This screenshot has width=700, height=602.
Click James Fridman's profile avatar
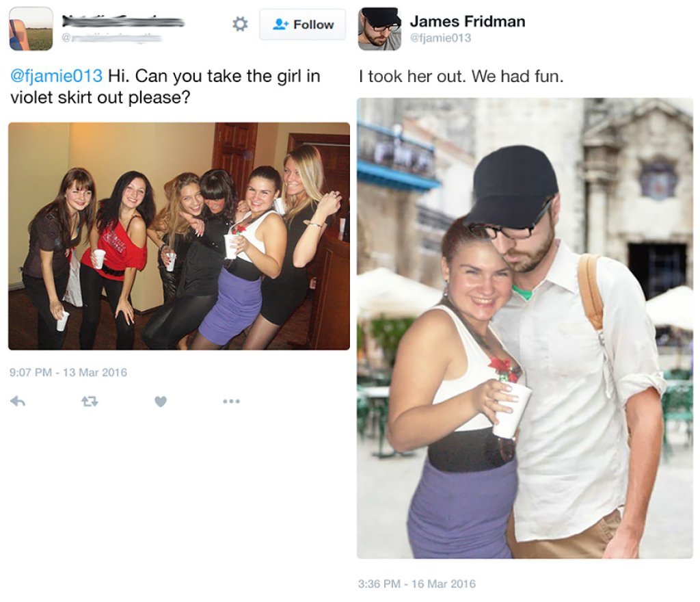pos(379,29)
